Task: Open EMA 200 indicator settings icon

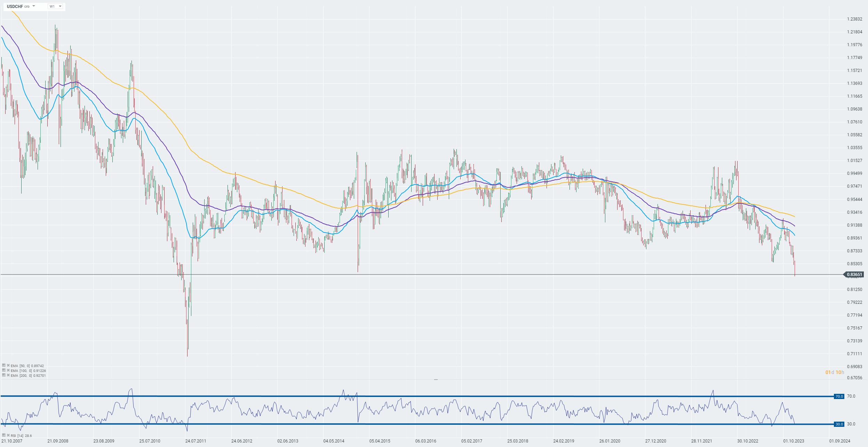Action: coord(3,375)
